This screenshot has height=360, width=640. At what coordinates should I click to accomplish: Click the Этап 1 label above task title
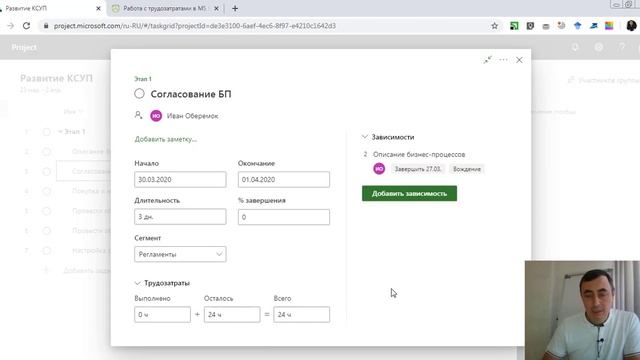coord(143,79)
